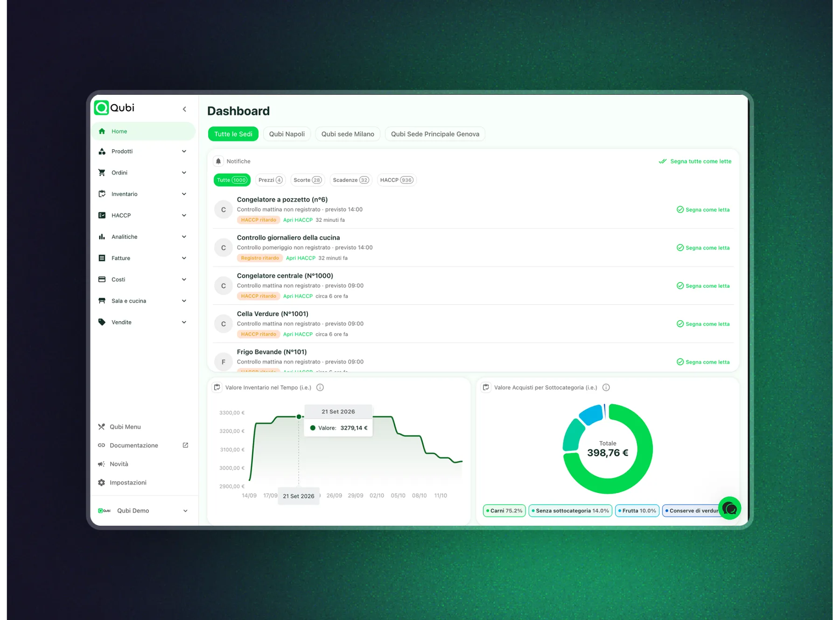This screenshot has width=840, height=620.
Task: Mark Frigo Bevande (N°101) as read
Action: (x=703, y=362)
